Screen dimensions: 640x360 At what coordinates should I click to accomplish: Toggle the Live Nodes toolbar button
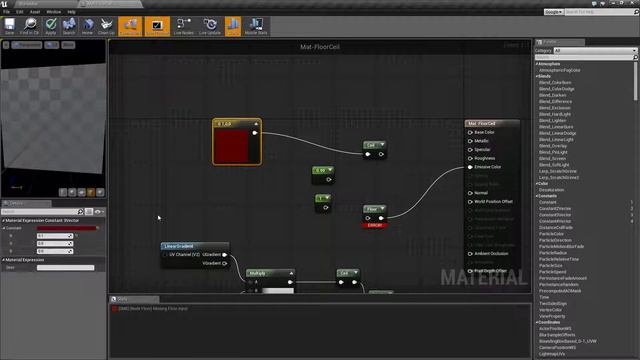[183, 26]
